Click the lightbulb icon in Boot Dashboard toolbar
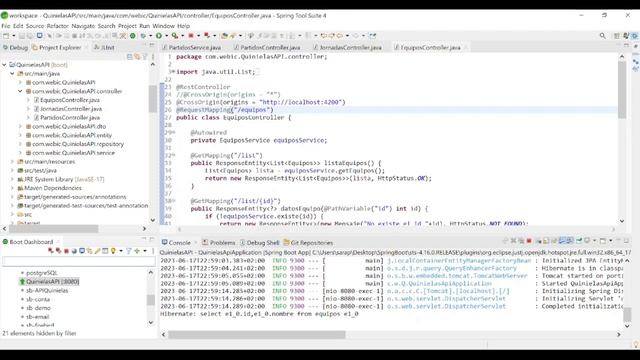This screenshot has width=640, height=360. pyautogui.click(x=113, y=251)
